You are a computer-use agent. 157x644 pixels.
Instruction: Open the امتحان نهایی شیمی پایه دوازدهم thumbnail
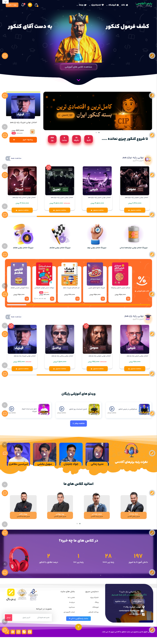[x=97, y=181]
